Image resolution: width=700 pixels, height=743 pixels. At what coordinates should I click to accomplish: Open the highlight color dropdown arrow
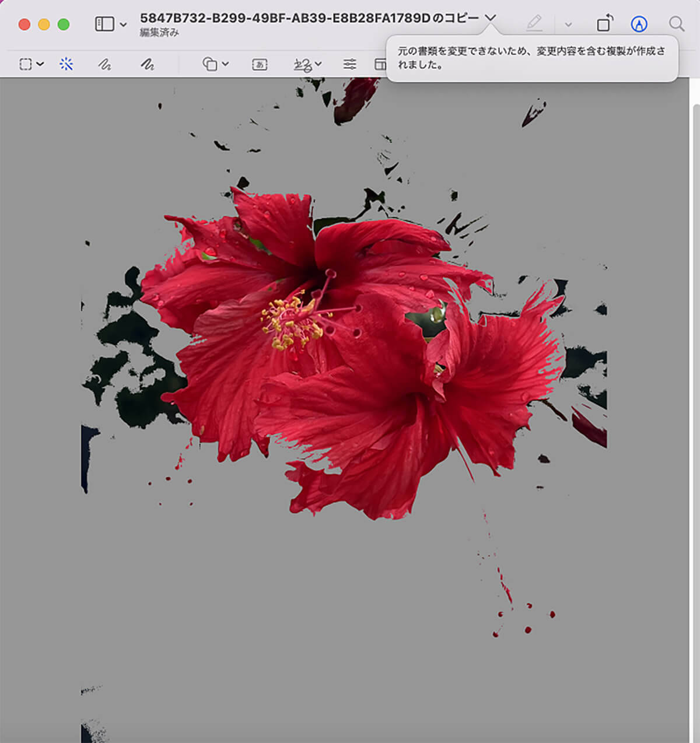tap(568, 24)
